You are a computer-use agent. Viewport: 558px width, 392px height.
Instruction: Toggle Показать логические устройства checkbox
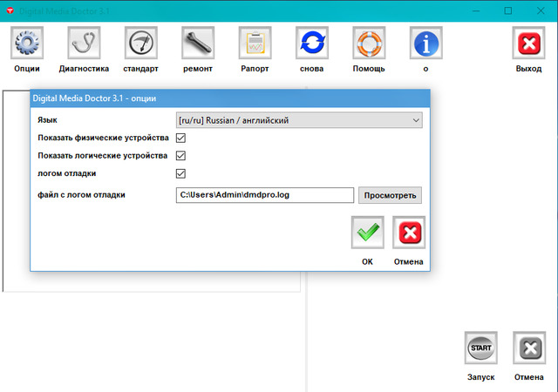pos(181,156)
